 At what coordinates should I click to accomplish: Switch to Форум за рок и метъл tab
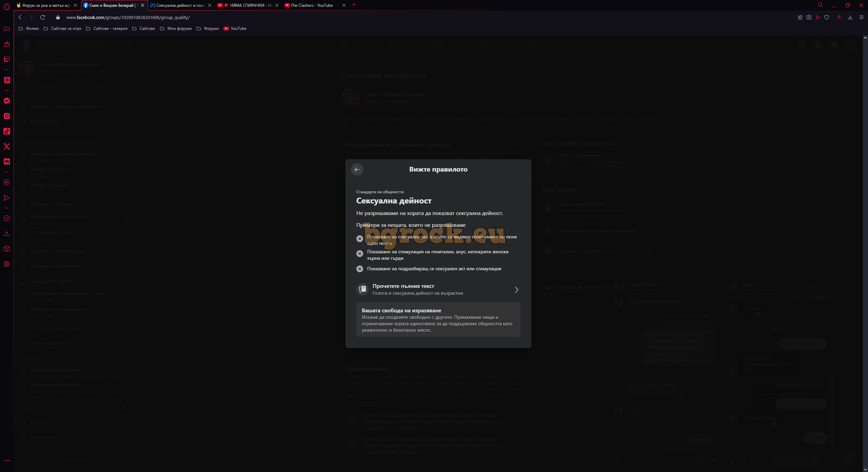point(46,5)
